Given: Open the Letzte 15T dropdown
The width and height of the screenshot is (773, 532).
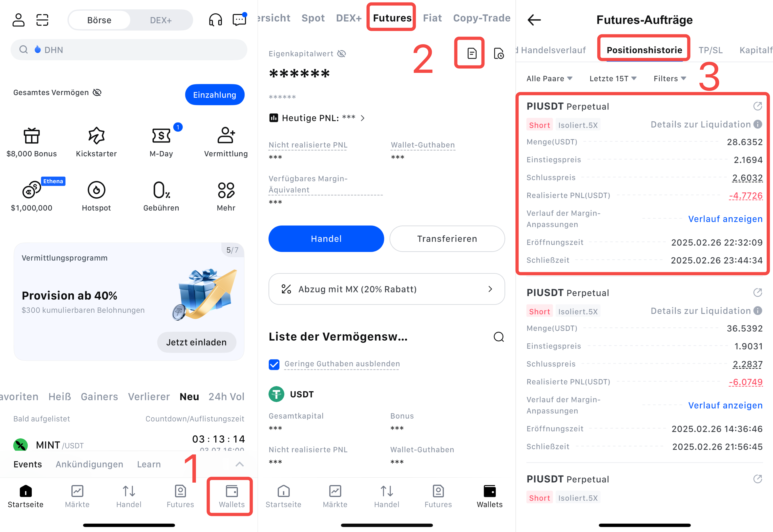Looking at the screenshot, I should tap(613, 79).
